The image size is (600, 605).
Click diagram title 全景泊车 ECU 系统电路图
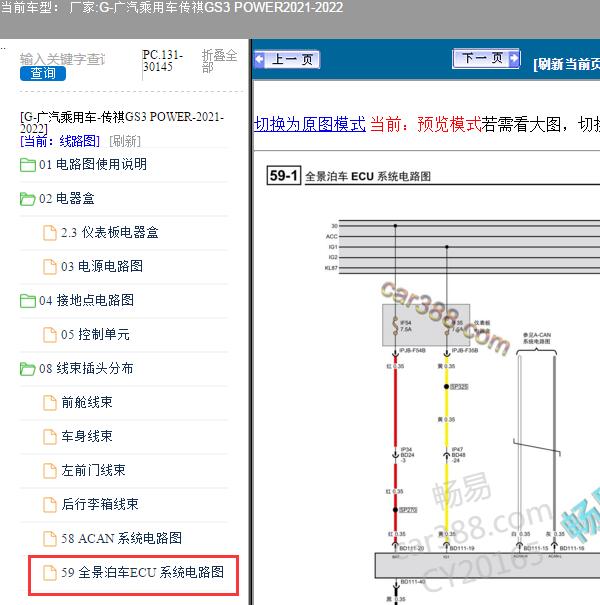(368, 177)
